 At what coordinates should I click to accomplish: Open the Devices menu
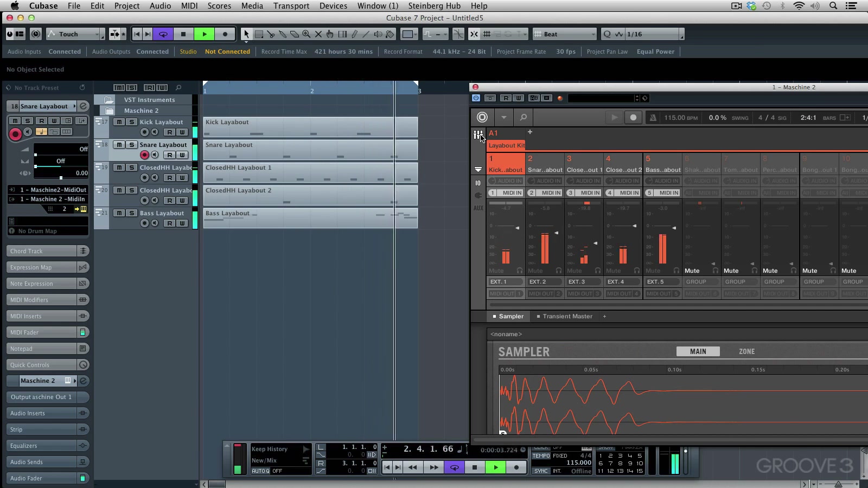pyautogui.click(x=333, y=6)
